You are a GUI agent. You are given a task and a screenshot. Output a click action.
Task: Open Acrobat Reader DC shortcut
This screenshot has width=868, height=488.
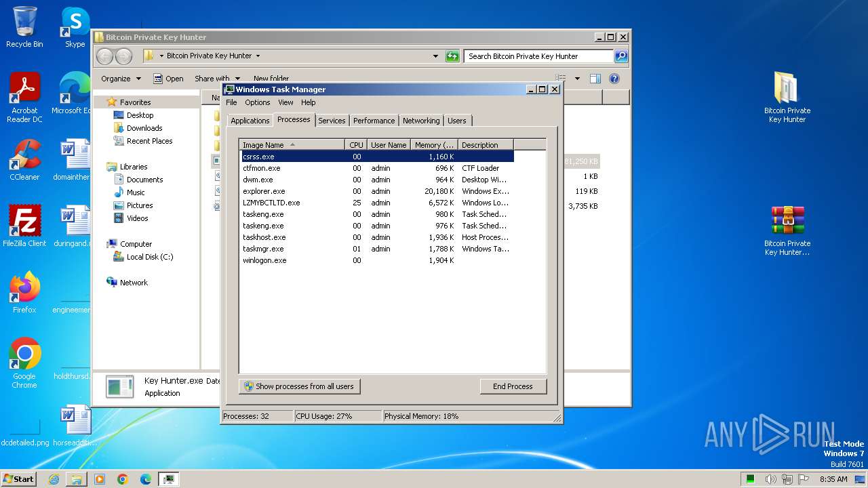coord(24,98)
